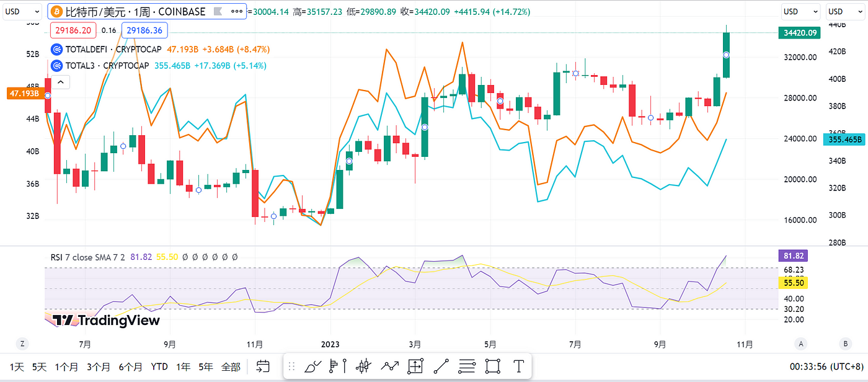Click the 比特币/美元 symbol title
The image size is (868, 382).
click(96, 12)
